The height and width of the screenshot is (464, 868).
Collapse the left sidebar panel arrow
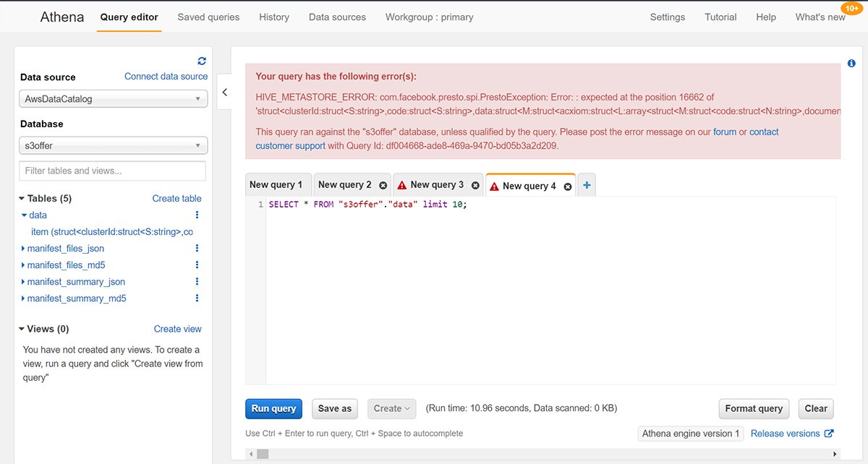224,93
